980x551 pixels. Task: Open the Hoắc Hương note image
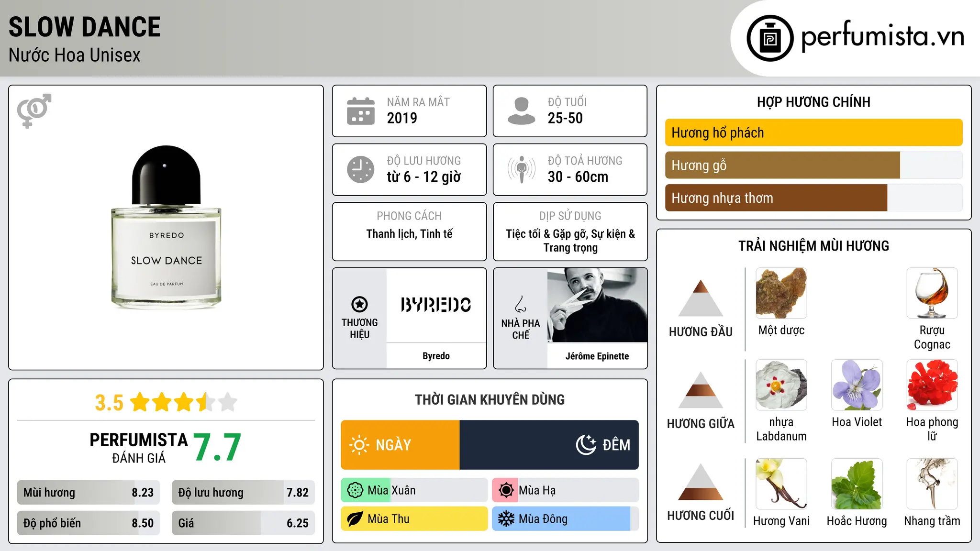pyautogui.click(x=857, y=484)
